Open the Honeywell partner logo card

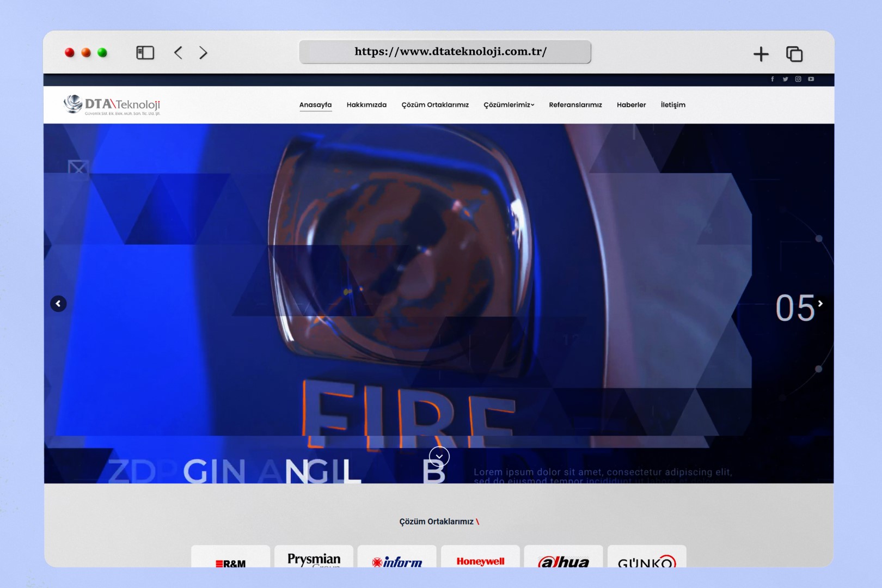pyautogui.click(x=480, y=556)
